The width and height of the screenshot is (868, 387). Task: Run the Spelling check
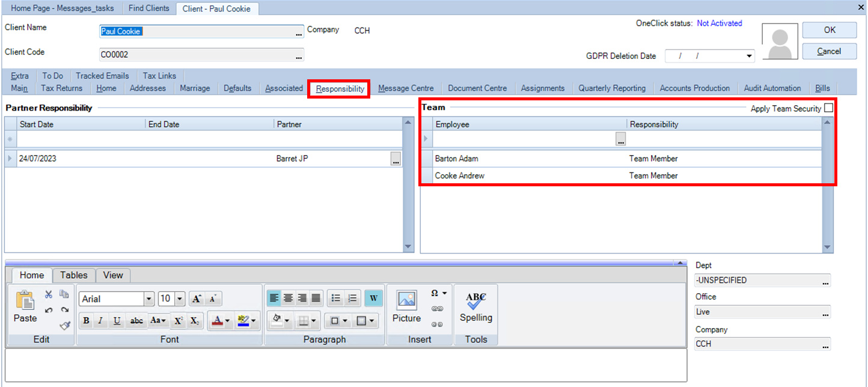(476, 307)
